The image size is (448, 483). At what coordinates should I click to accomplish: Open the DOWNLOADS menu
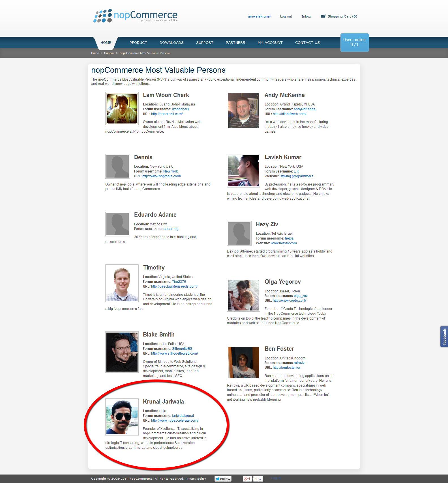[x=172, y=43]
